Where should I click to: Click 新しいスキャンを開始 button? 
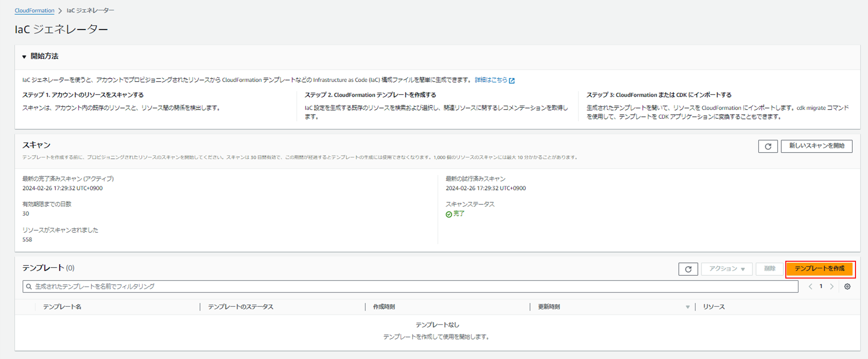click(x=816, y=146)
